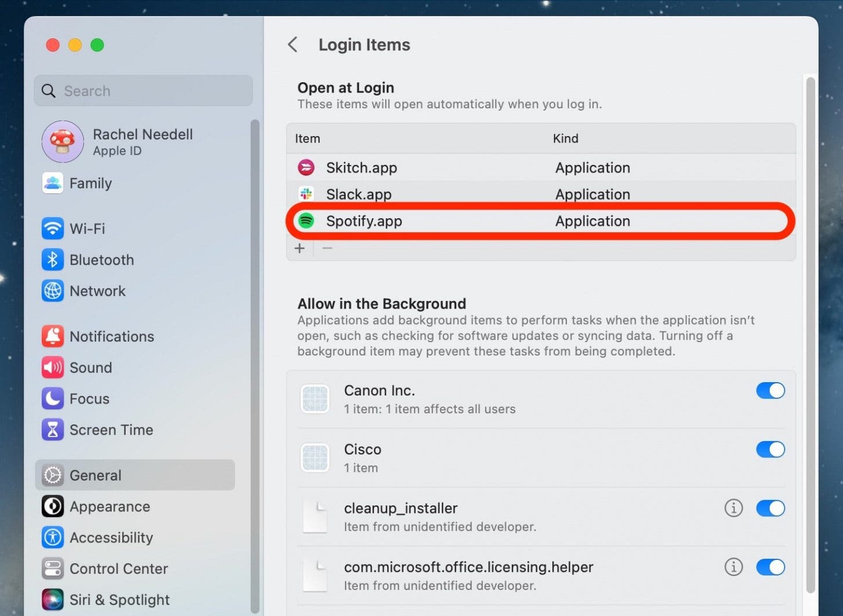Screen dimensions: 843x616
Task: Click the Wi-Fi icon in sidebar
Action: pyautogui.click(x=53, y=229)
